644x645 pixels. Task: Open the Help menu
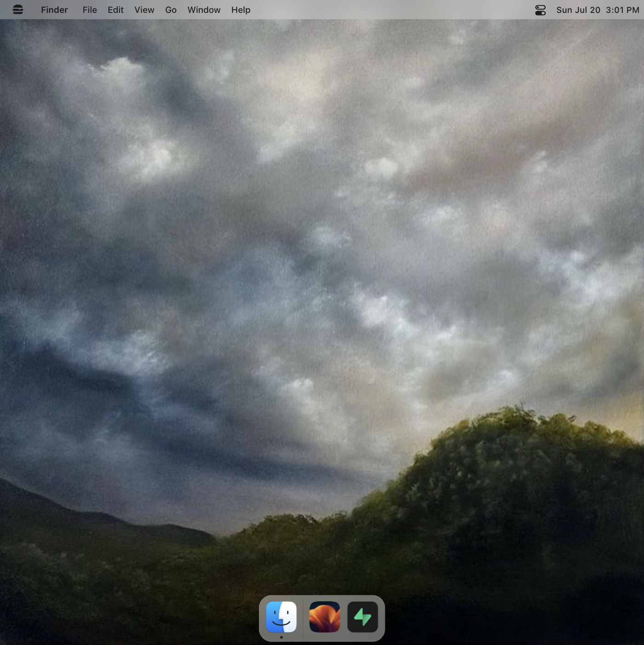(x=241, y=10)
